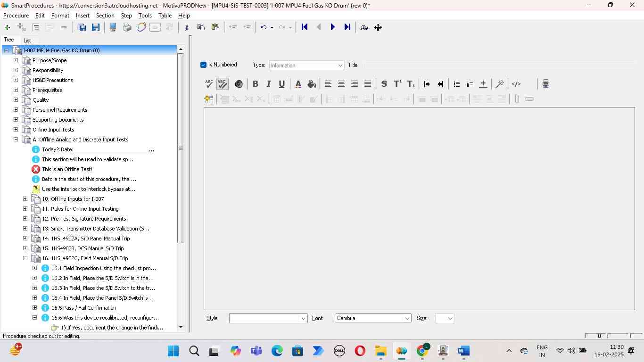Toggle the Is Numbered checkbox
The image size is (644, 362).
[203, 65]
